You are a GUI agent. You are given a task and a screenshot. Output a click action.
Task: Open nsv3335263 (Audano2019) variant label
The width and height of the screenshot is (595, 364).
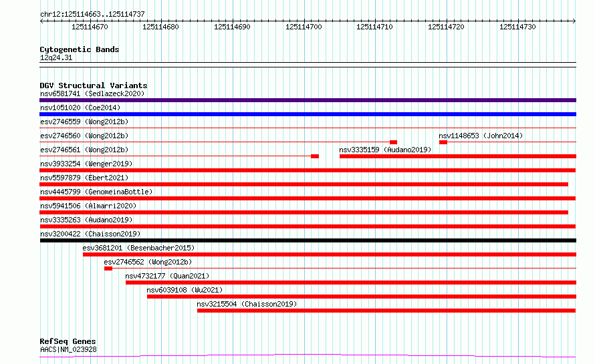pyautogui.click(x=86, y=220)
